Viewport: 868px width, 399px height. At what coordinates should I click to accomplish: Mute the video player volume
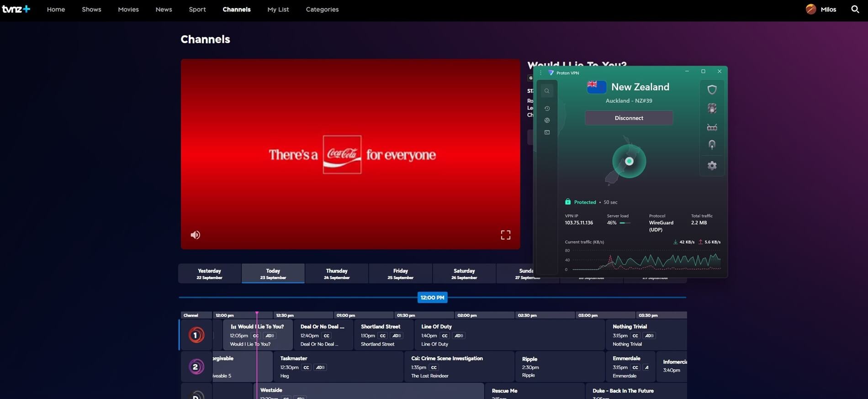click(195, 235)
